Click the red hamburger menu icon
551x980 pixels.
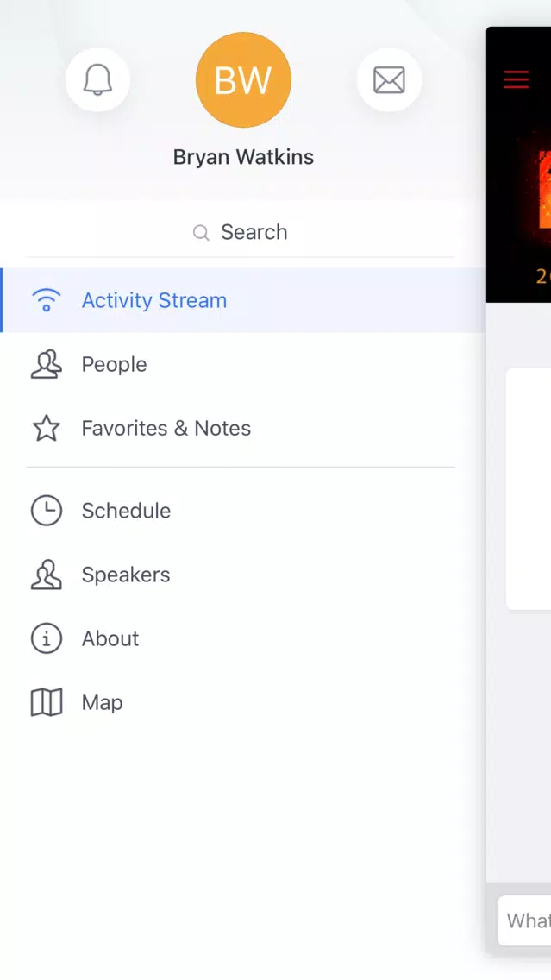coord(516,79)
